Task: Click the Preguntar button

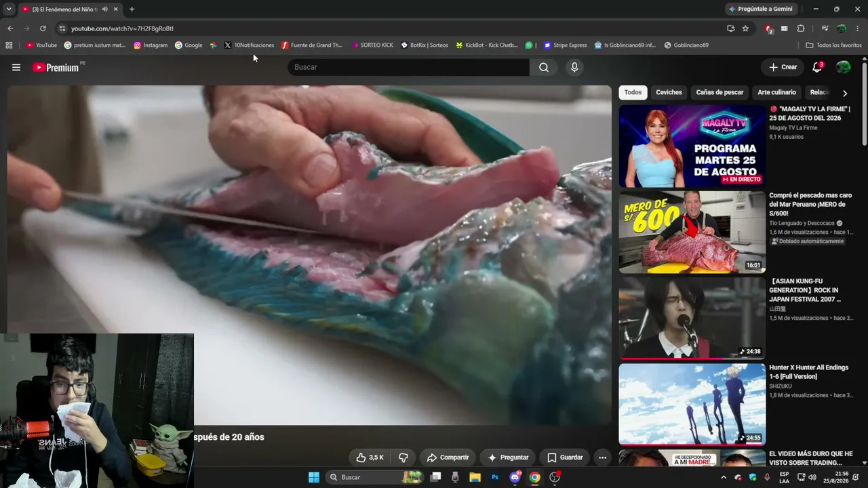Action: [x=508, y=457]
